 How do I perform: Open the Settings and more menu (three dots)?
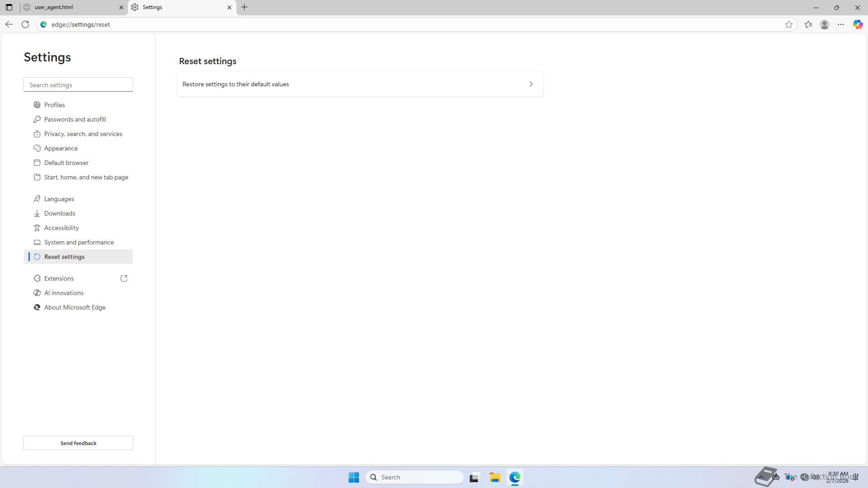coord(841,24)
